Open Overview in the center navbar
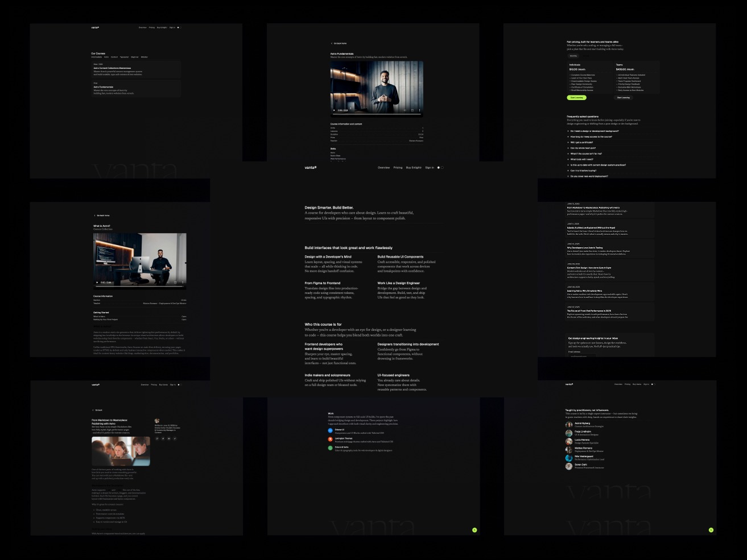This screenshot has height=560, width=747. point(384,168)
